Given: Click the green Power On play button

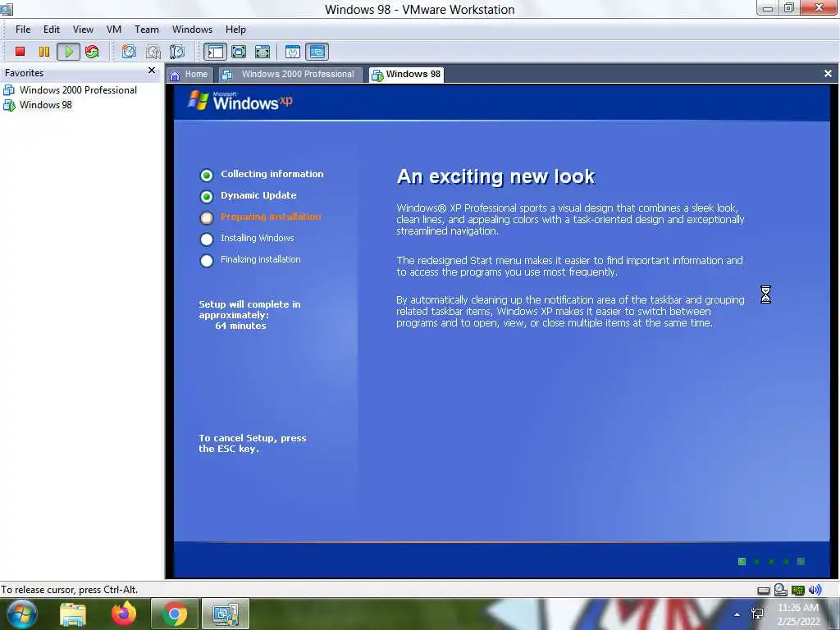Looking at the screenshot, I should tap(69, 52).
